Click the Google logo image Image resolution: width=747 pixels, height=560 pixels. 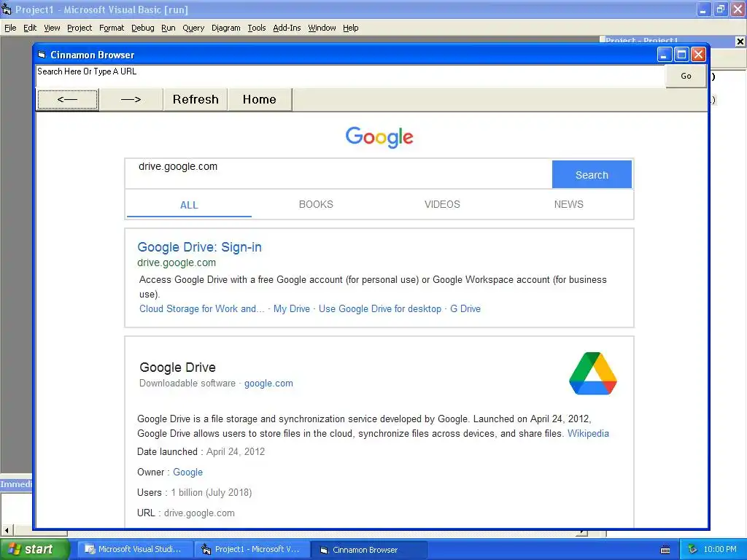tap(379, 137)
